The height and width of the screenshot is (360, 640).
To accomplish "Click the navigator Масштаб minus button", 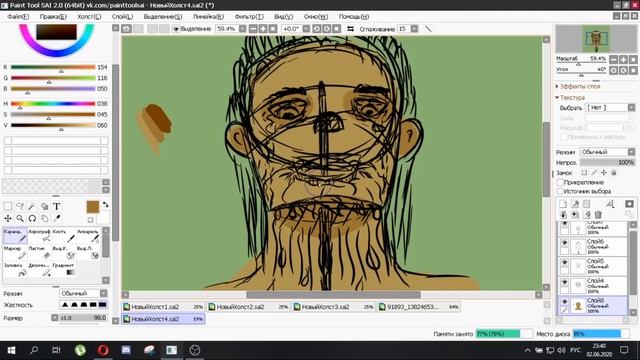I will pos(613,60).
